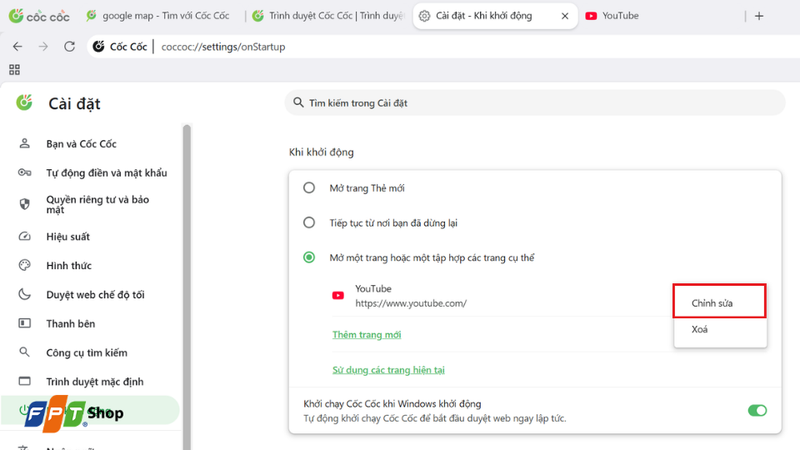Switch to the google map search tab
The height and width of the screenshot is (450, 800).
coord(158,16)
